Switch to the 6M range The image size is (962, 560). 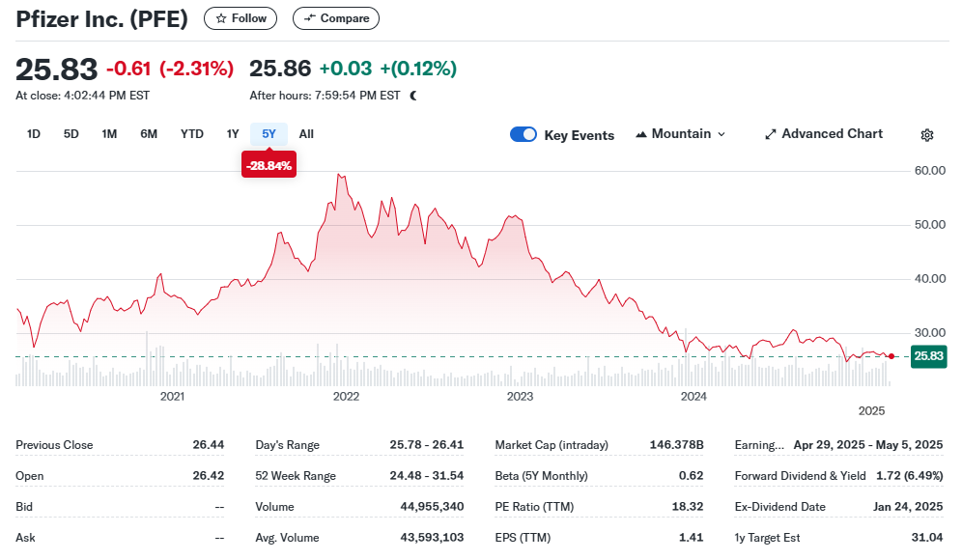[x=149, y=134]
